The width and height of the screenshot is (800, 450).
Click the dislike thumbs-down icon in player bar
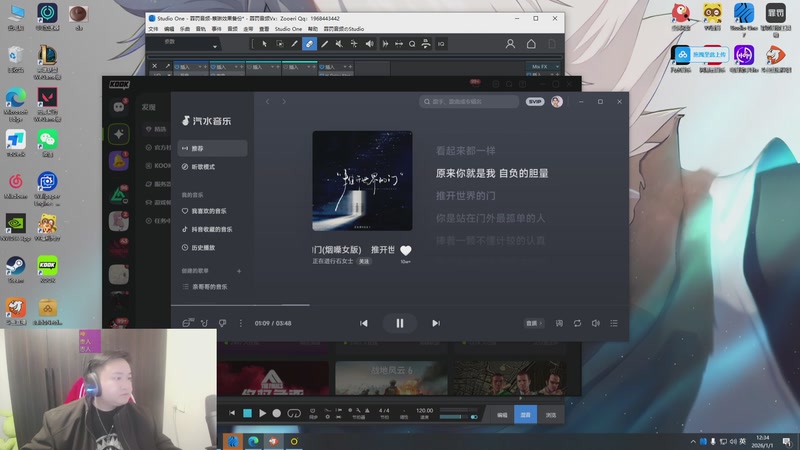pyautogui.click(x=222, y=323)
